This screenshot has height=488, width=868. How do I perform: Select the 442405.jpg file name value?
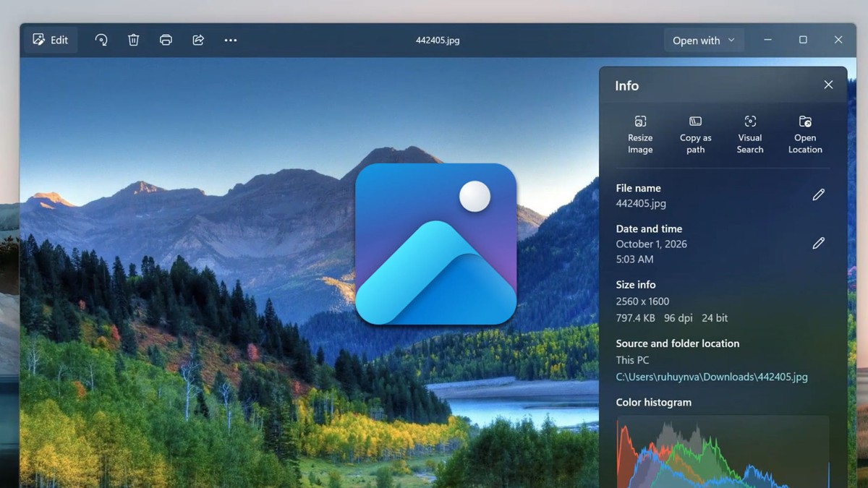641,204
